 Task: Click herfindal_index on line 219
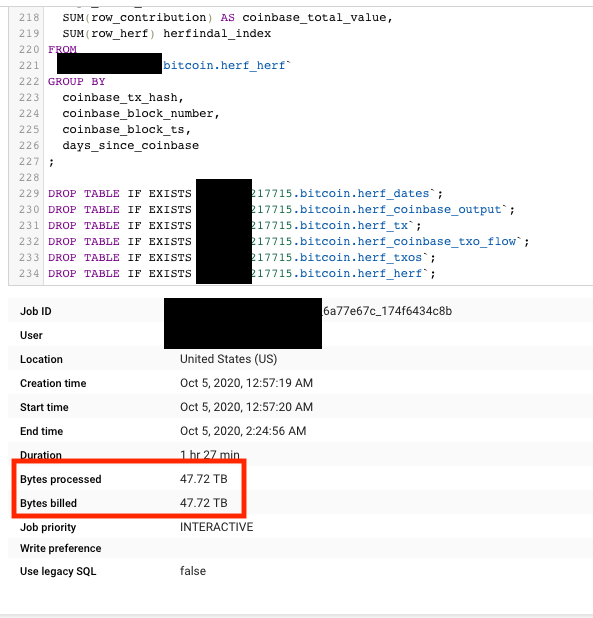[217, 34]
